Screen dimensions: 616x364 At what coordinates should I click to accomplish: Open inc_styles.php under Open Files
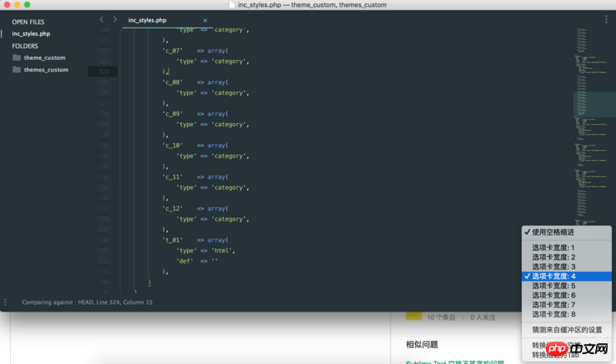[31, 34]
